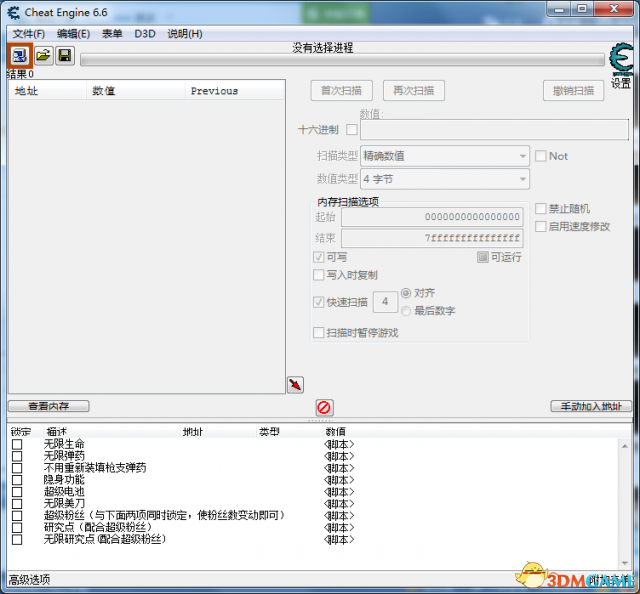The width and height of the screenshot is (640, 594).
Task: Enable the 无限弹药 script checkbox
Action: pos(17,456)
